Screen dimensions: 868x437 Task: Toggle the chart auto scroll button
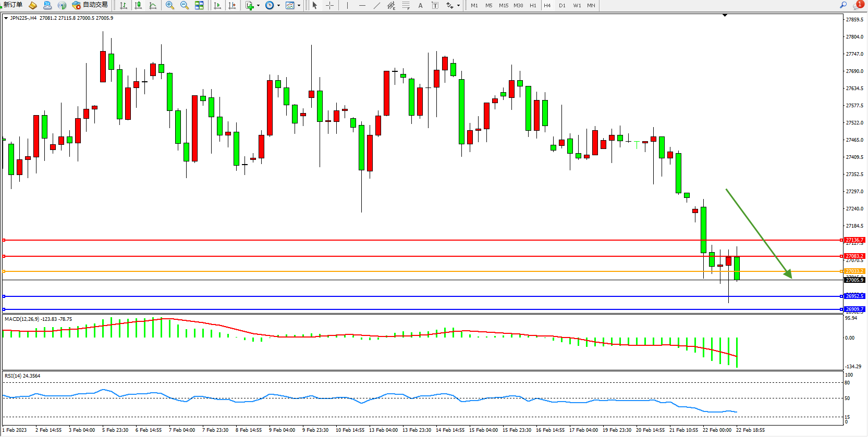coord(217,5)
